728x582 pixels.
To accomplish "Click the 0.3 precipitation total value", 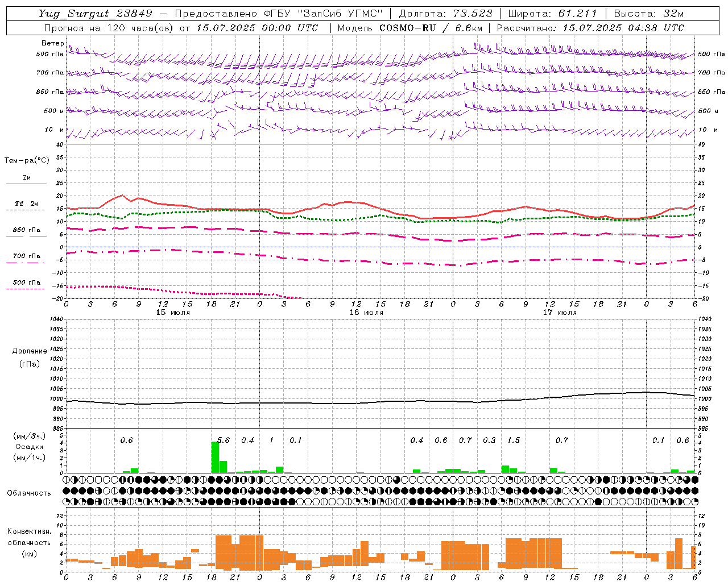I will (x=489, y=440).
